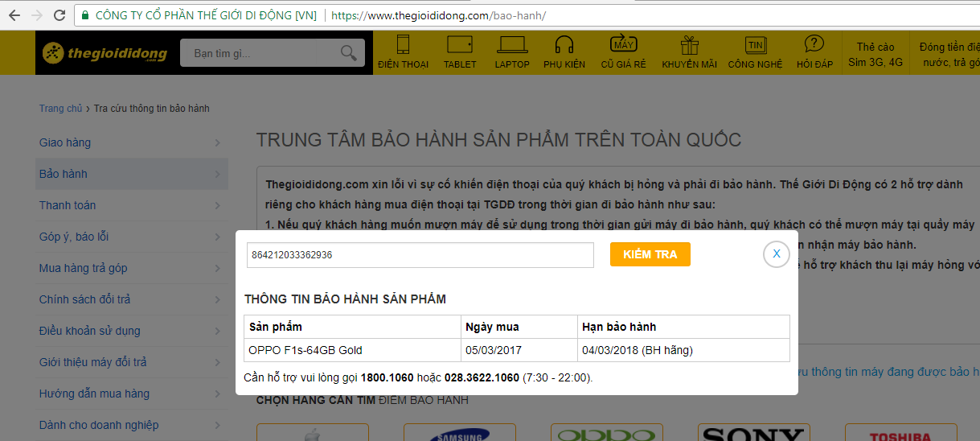Expand chevron next to Góp ý, báo lỗi
This screenshot has height=441, width=980.
coord(218,237)
